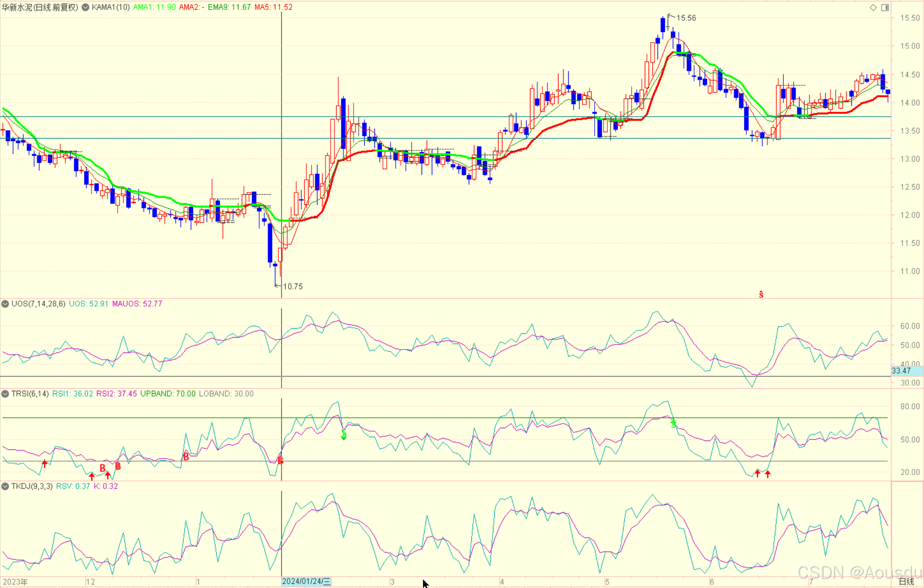Image resolution: width=924 pixels, height=588 pixels.
Task: Click the UOS(7,14,28,6) indicator name
Action: point(38,304)
